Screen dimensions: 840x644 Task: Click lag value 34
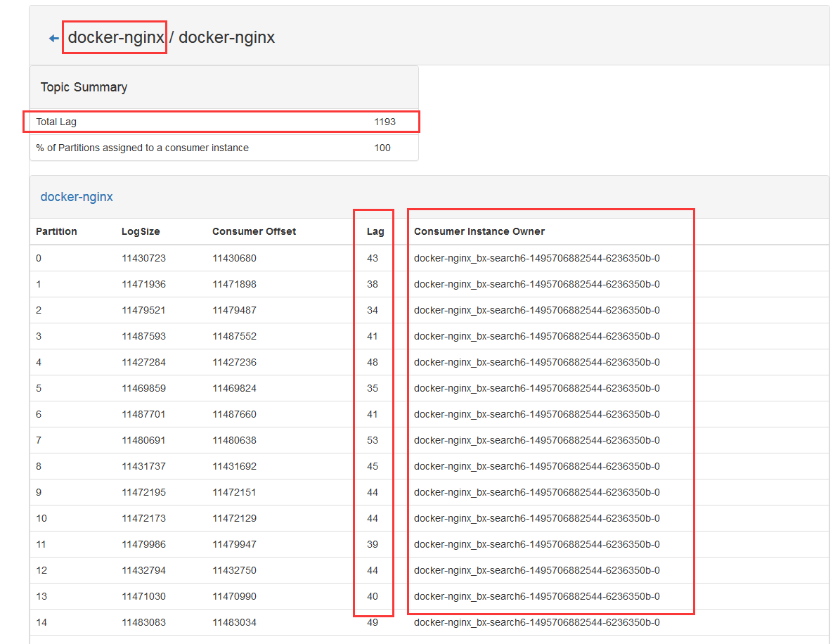click(373, 310)
